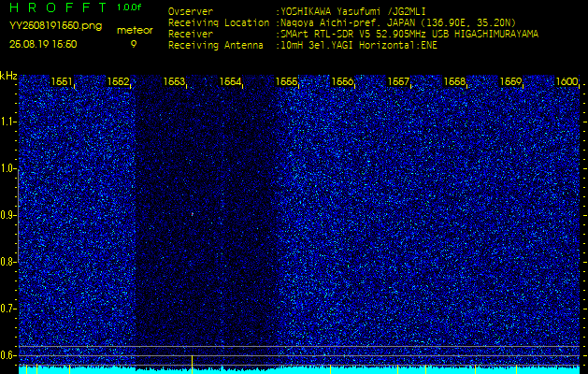Click the tall yellow meteor marker after 1653

[x=192, y=365]
